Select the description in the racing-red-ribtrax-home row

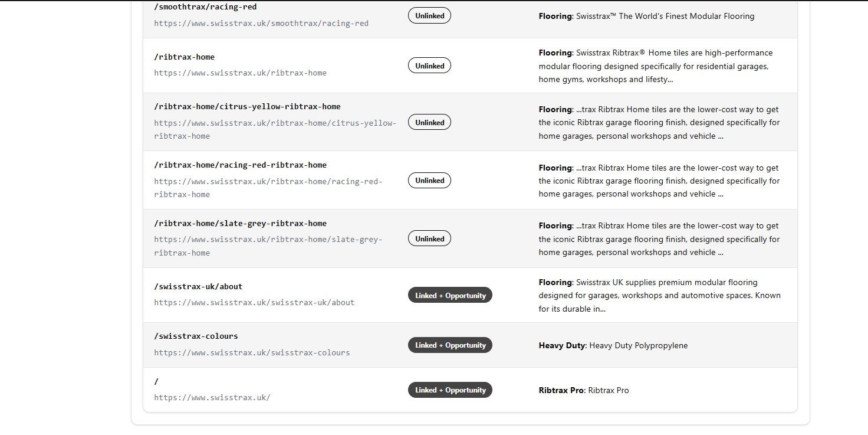pyautogui.click(x=659, y=181)
